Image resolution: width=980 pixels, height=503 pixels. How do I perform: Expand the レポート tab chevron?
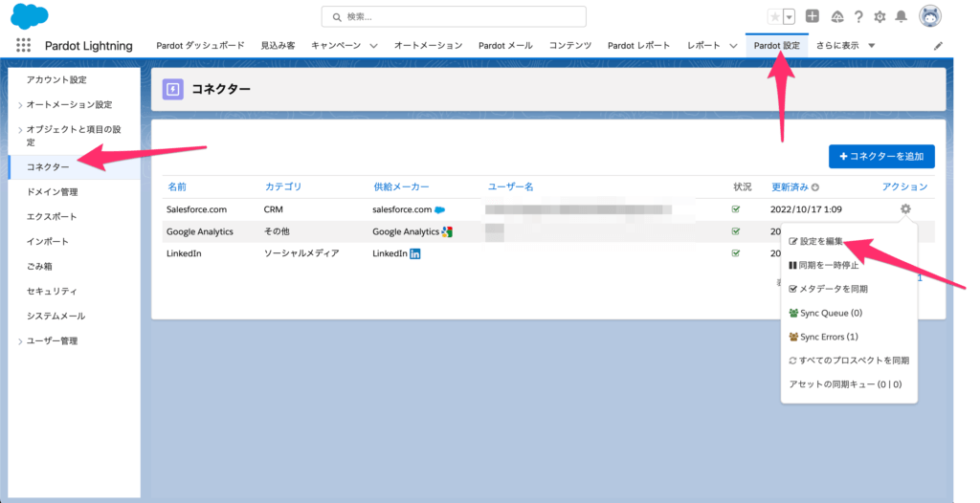coord(733,46)
